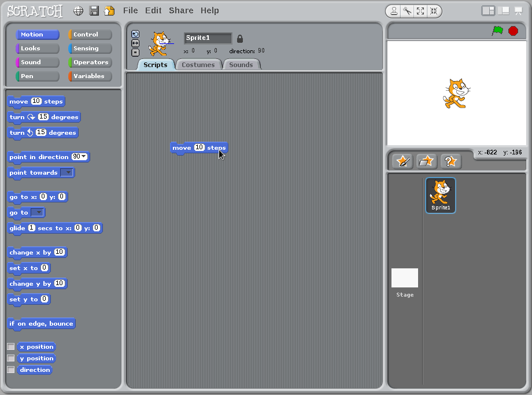The height and width of the screenshot is (395, 532).
Task: Click the direction reporter block
Action: [35, 370]
